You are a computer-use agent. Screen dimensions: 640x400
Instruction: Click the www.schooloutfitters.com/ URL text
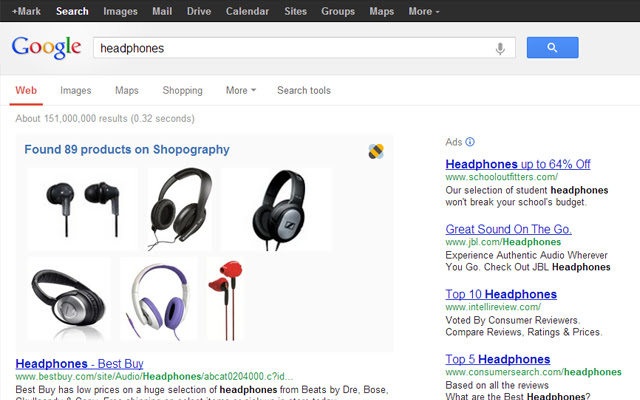pos(502,177)
